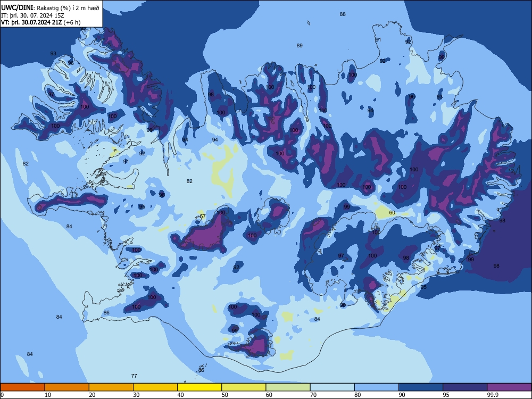Click the lightest blue 70–80 legend swatch

coord(332,387)
